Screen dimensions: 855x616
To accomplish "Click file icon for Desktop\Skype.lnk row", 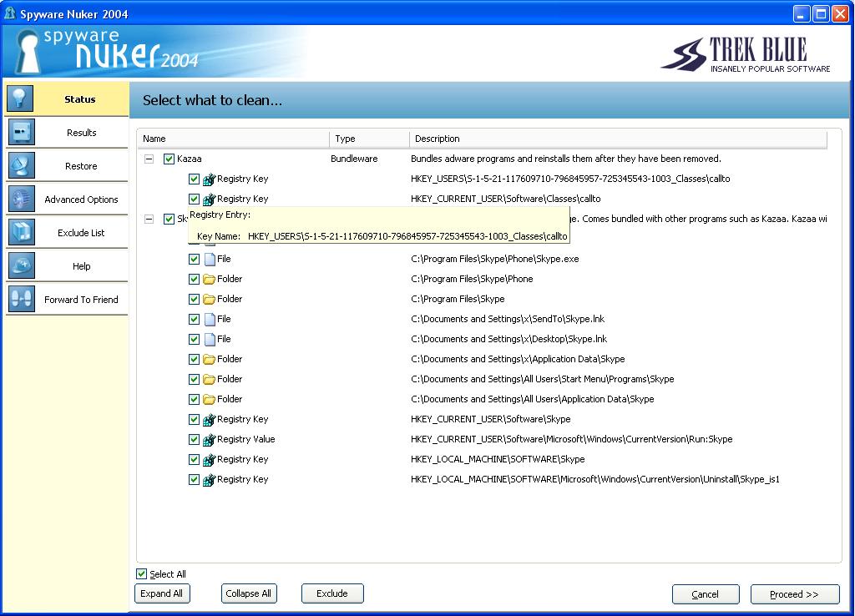I will [210, 339].
